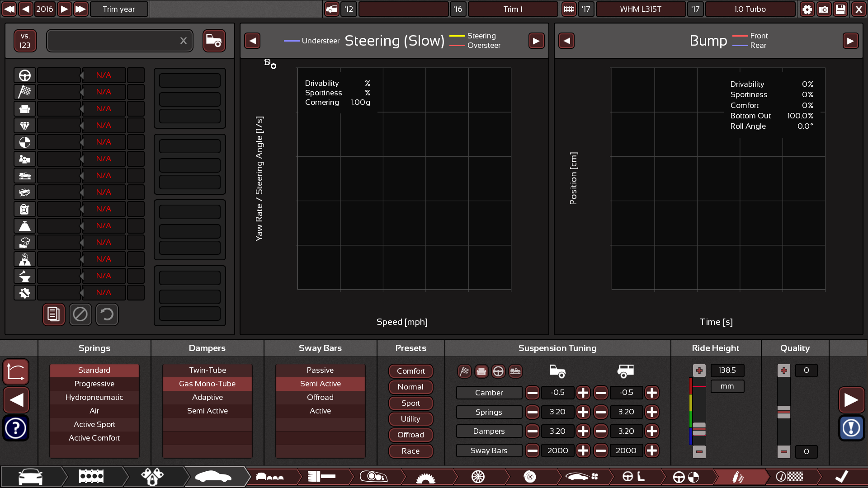Open the help question mark icon

(16, 428)
